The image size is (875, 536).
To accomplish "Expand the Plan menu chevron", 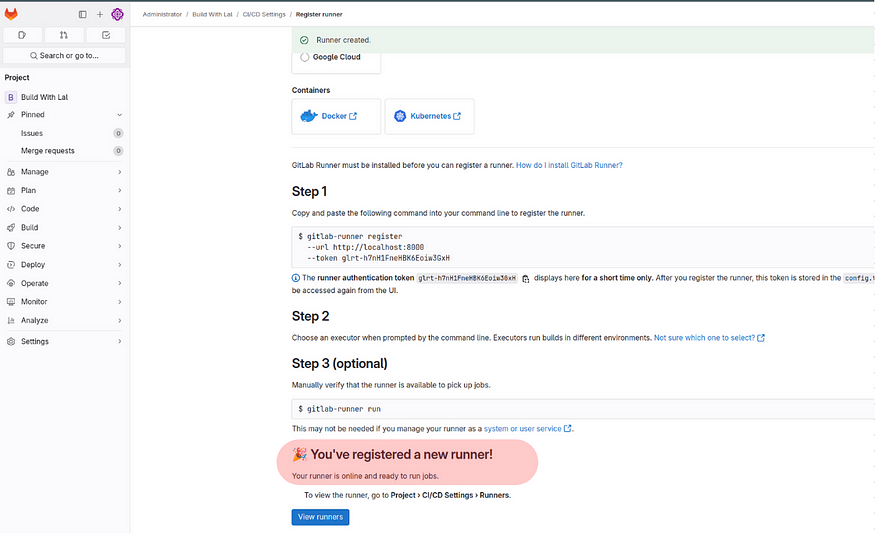I will 119,191.
